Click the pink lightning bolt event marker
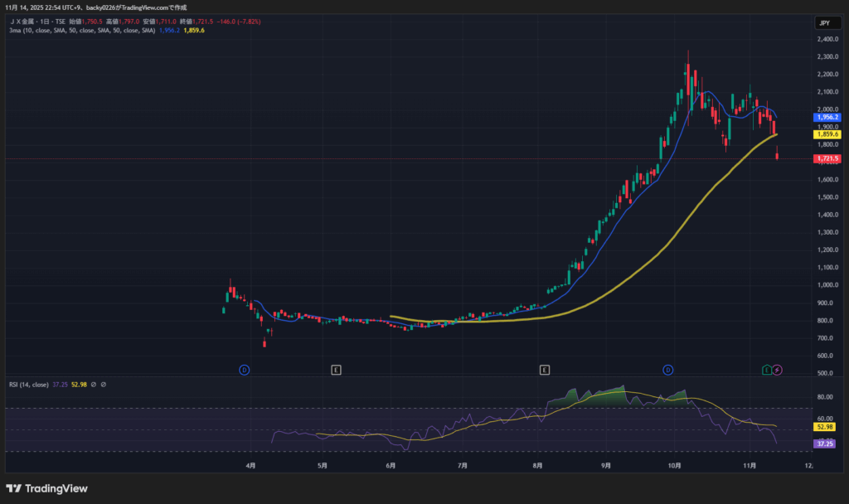This screenshot has height=504, width=849. click(x=778, y=369)
